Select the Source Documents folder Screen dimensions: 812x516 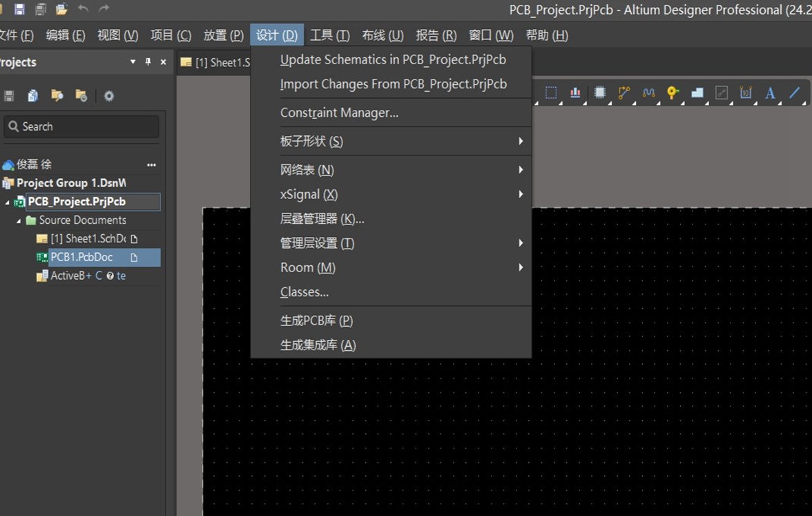click(82, 220)
